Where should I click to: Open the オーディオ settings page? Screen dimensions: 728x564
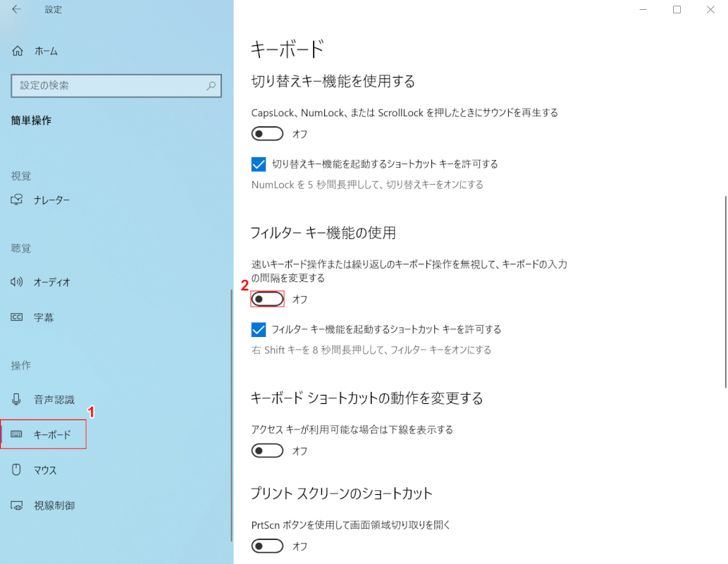pyautogui.click(x=51, y=282)
